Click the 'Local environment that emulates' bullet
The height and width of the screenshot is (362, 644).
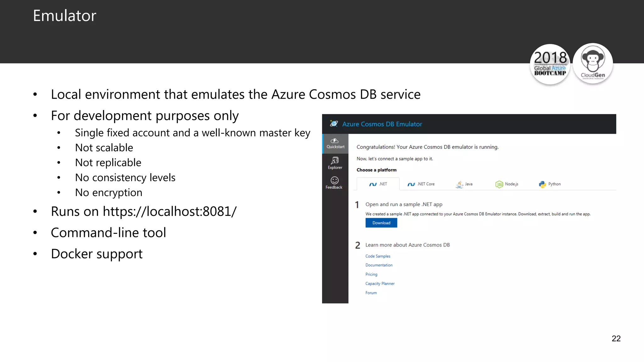[x=236, y=95]
